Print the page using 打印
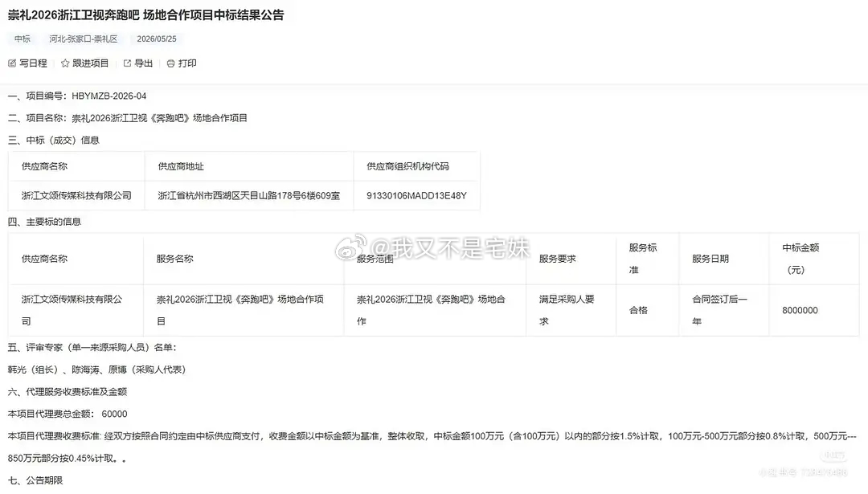This screenshot has height=494, width=868. 182,63
